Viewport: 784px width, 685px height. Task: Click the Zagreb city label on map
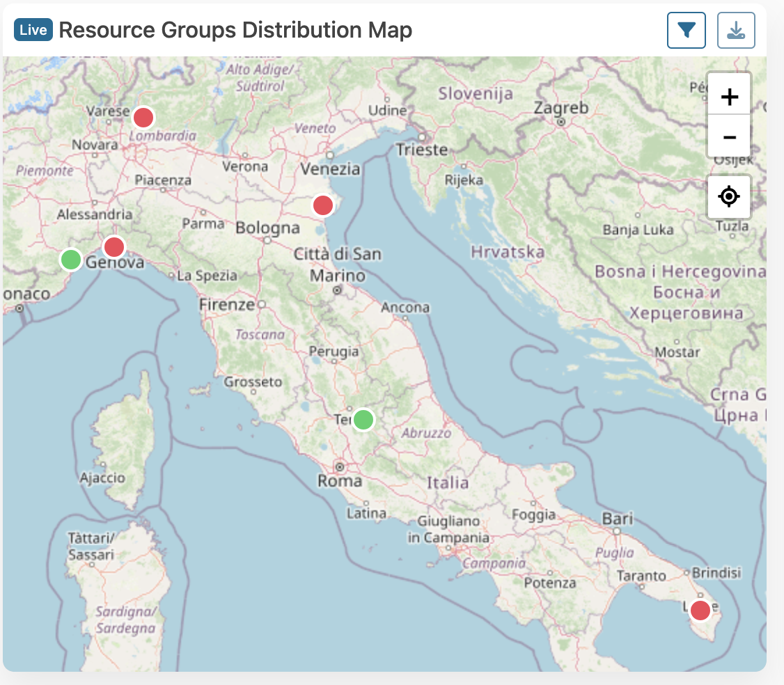click(x=560, y=108)
